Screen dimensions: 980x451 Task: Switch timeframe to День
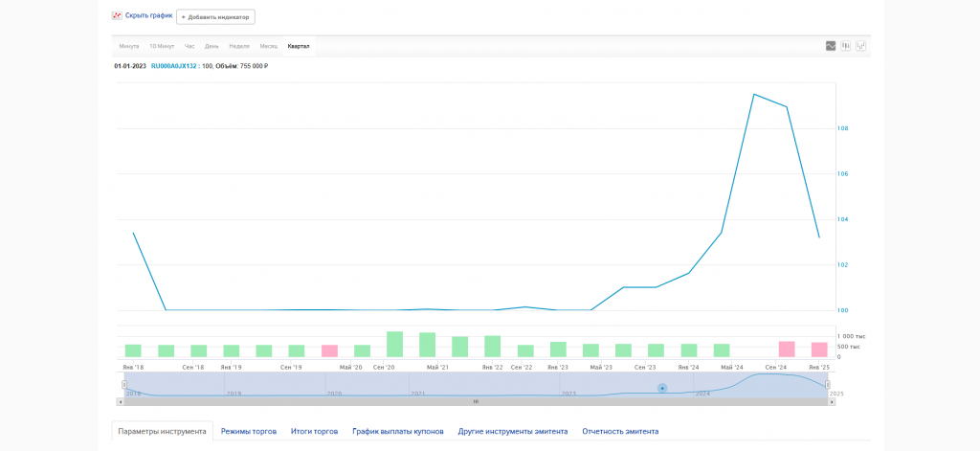212,46
